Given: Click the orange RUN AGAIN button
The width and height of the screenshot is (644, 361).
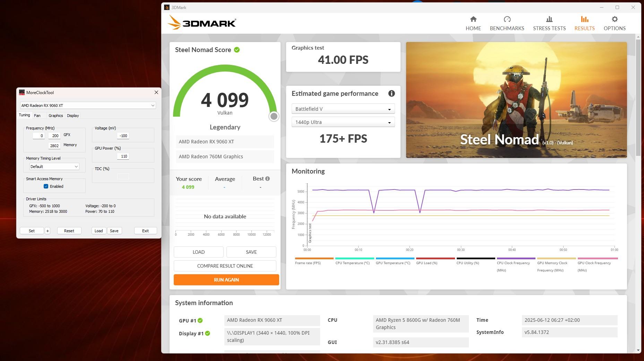Looking at the screenshot, I should click(x=226, y=280).
